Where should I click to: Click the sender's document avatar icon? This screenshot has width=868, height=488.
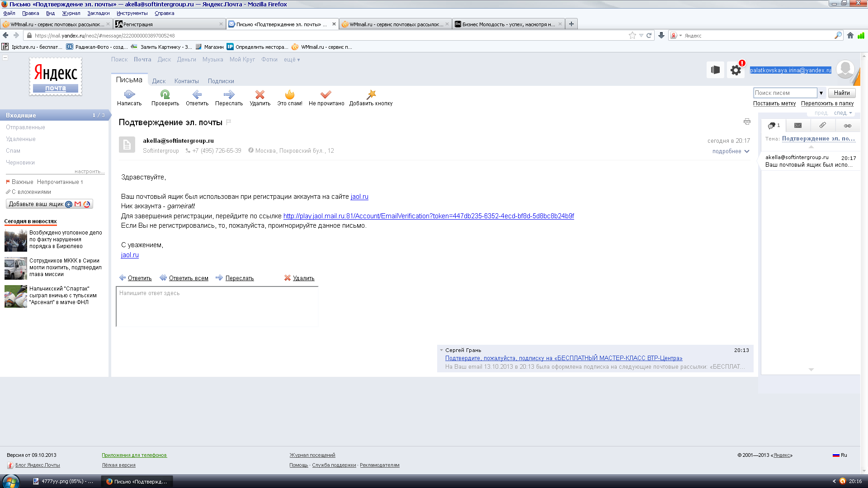127,145
